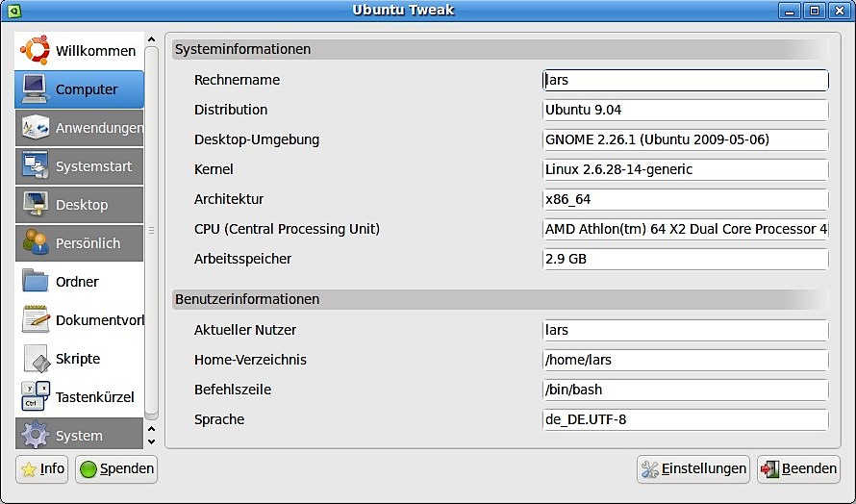Screen dimensions: 856x504
Task: Click the System gear icon
Action: [35, 435]
